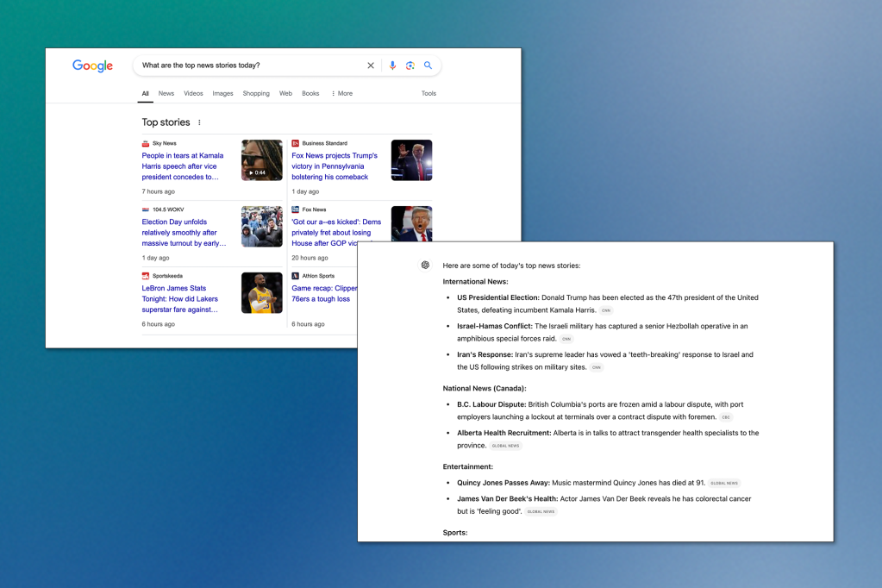
Task: Open 'LeBron James Stats Tonight' story
Action: click(x=180, y=299)
